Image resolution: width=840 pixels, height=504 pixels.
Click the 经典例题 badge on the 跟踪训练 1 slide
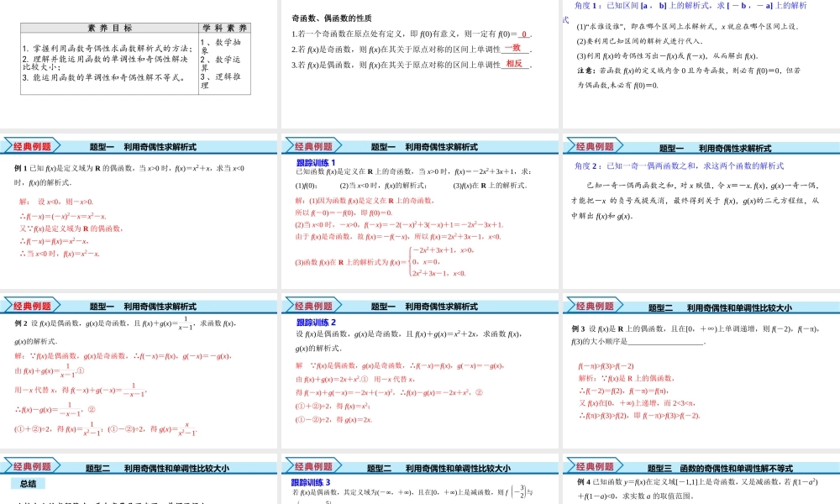pos(312,146)
